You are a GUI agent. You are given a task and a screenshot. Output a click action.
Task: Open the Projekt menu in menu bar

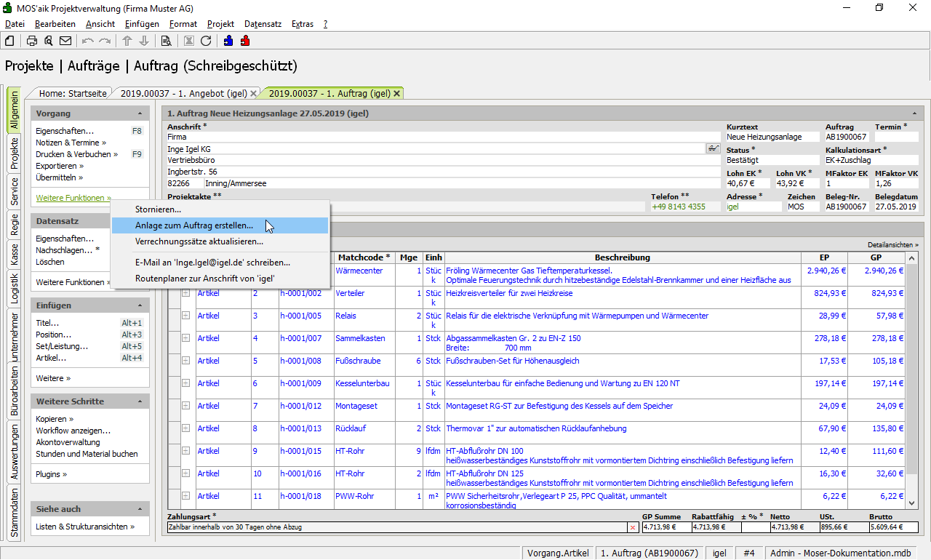click(x=220, y=24)
